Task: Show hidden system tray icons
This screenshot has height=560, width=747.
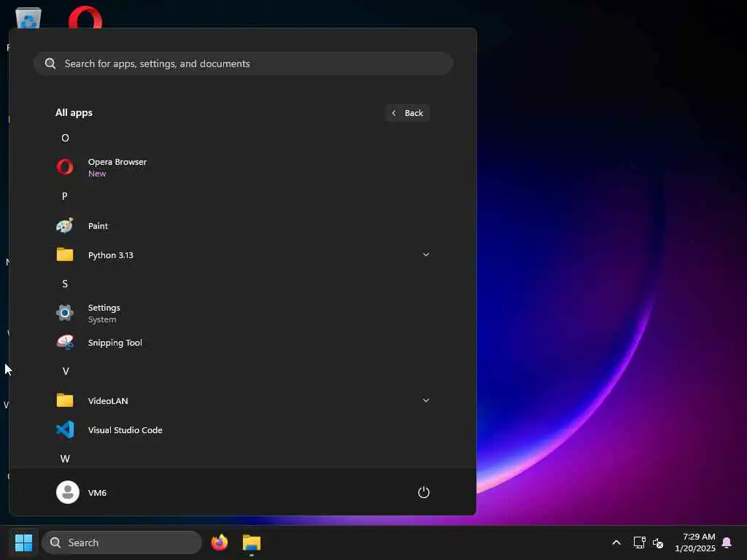Action: pyautogui.click(x=616, y=542)
